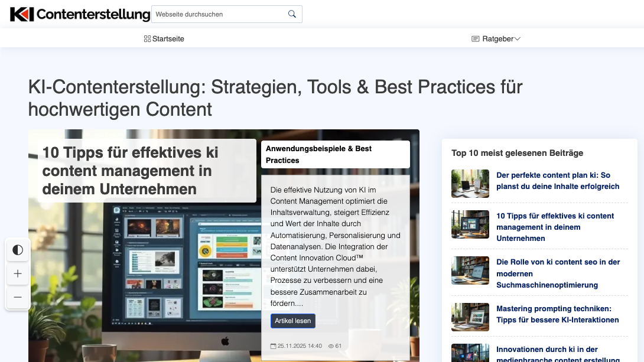Image resolution: width=644 pixels, height=362 pixels.
Task: Click the KI Contenterstellung logo
Action: pyautogui.click(x=80, y=14)
